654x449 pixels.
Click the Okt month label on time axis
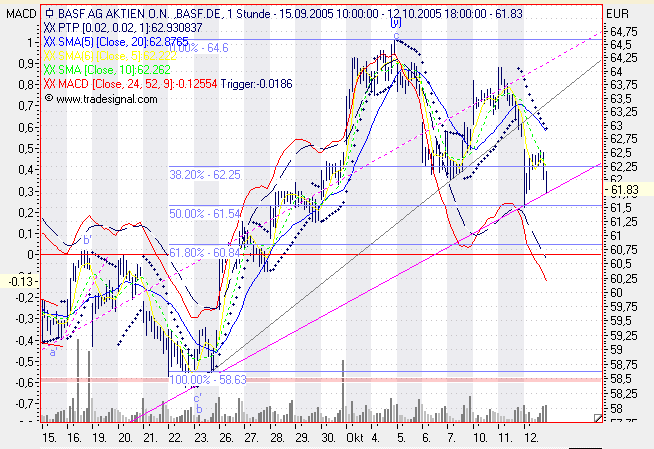click(355, 438)
